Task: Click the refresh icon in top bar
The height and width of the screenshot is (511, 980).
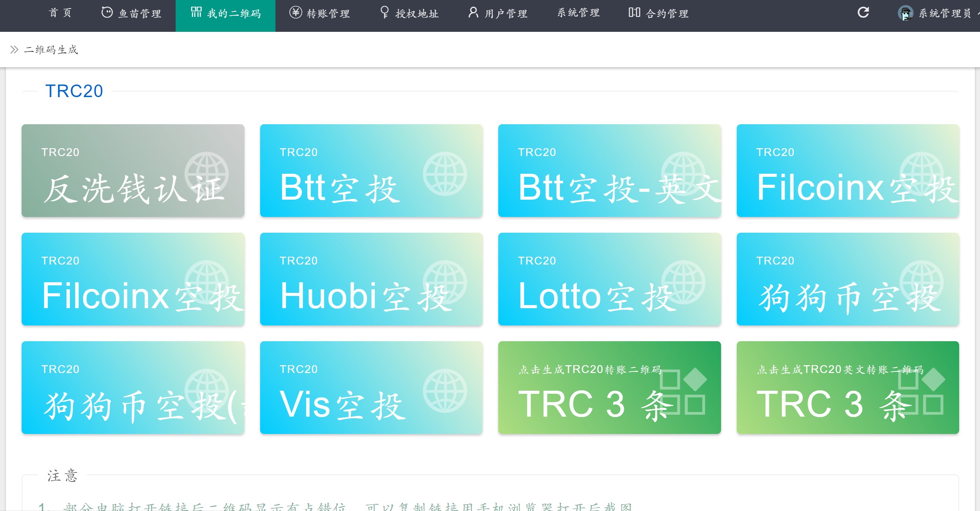Action: [863, 13]
